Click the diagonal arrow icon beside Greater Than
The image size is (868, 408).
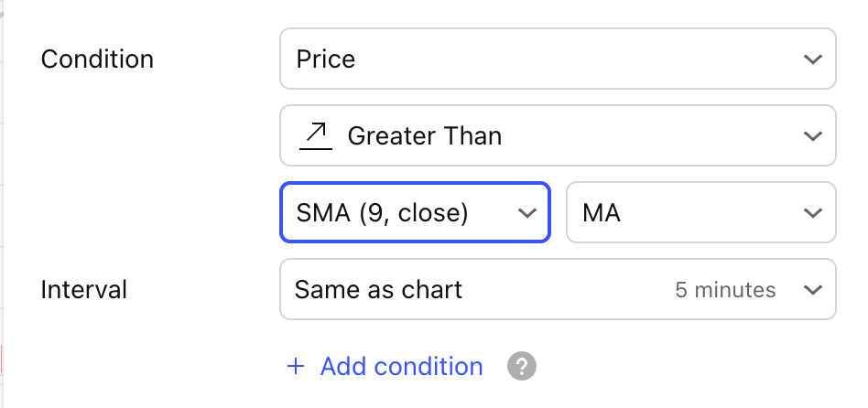point(316,136)
